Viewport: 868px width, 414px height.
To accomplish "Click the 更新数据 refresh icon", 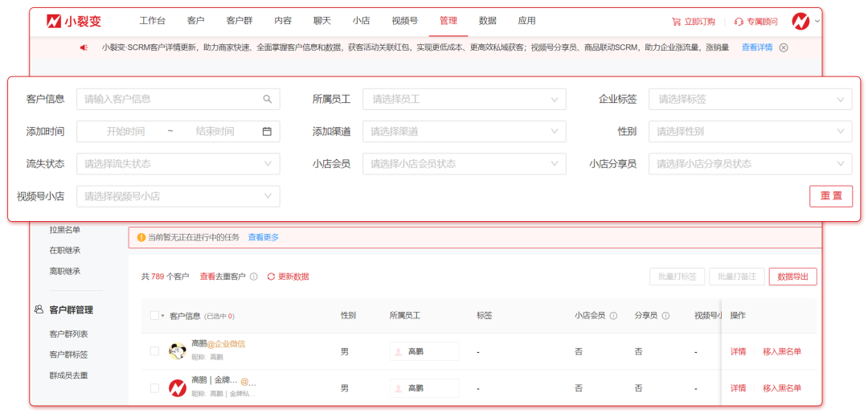I will coord(271,277).
